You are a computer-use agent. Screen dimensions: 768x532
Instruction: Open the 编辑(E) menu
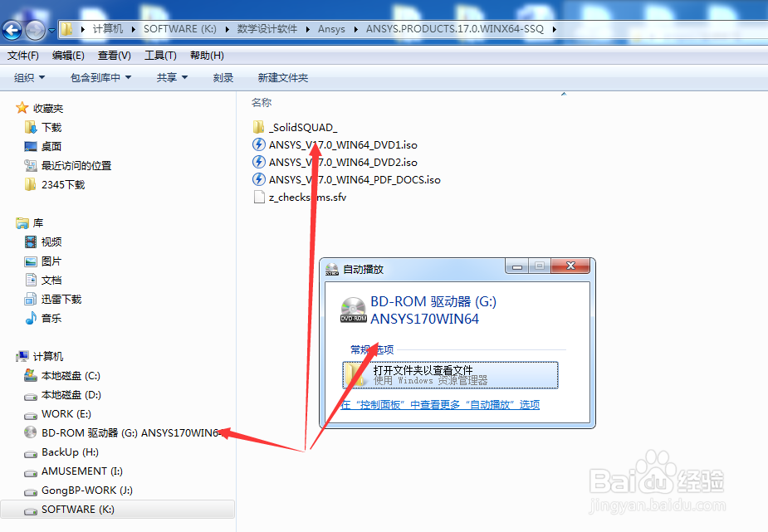(x=68, y=56)
